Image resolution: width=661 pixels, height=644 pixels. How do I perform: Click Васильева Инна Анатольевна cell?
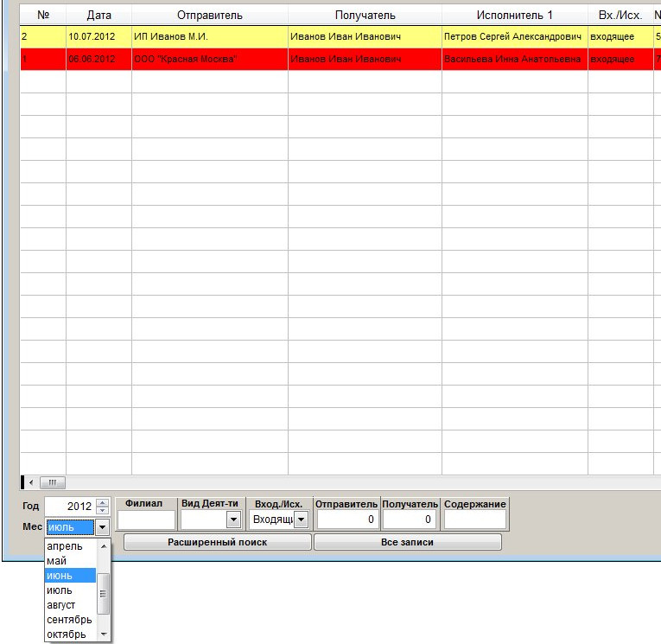pos(515,59)
